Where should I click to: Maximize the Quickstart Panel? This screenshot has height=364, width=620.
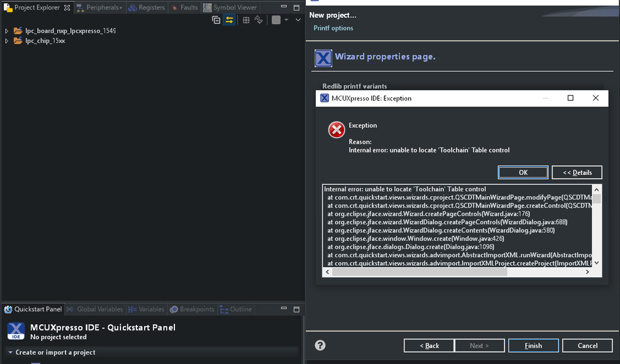pos(297,309)
